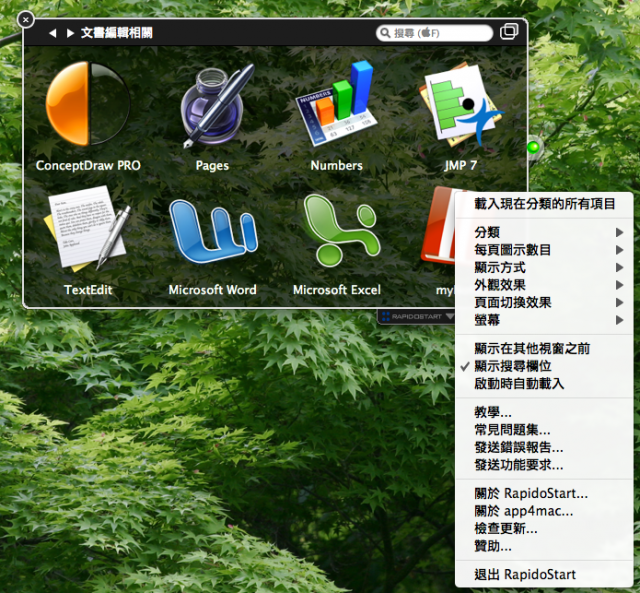This screenshot has width=640, height=593.
Task: Expand the 顯示方式 submenu
Action: 544,267
